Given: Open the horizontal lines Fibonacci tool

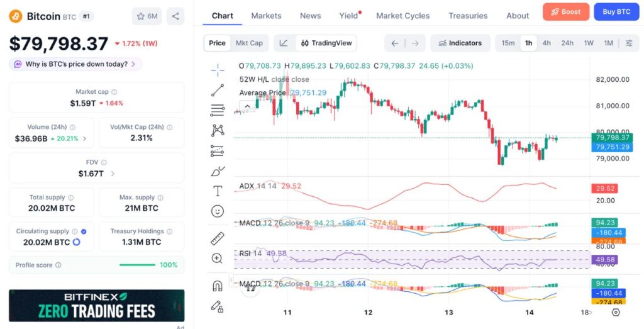Looking at the screenshot, I should pos(218,110).
